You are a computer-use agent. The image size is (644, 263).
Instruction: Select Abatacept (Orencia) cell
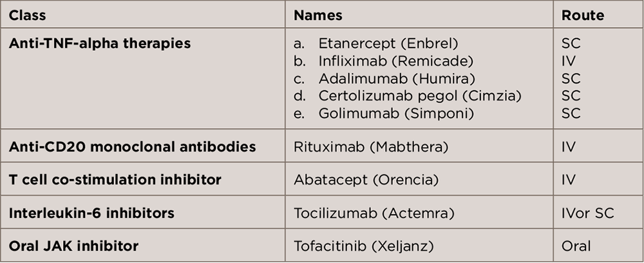coord(366,179)
